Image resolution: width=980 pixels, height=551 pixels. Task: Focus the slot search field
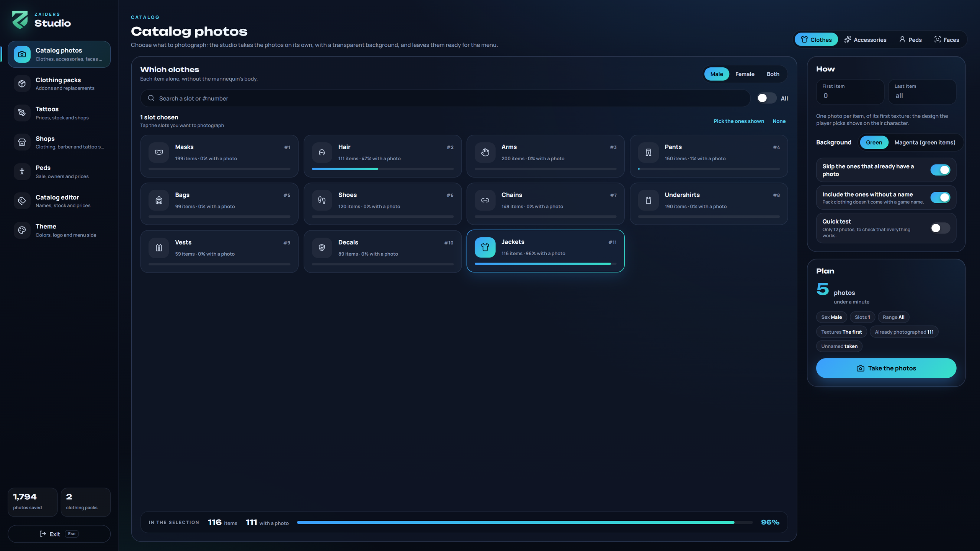pos(445,98)
